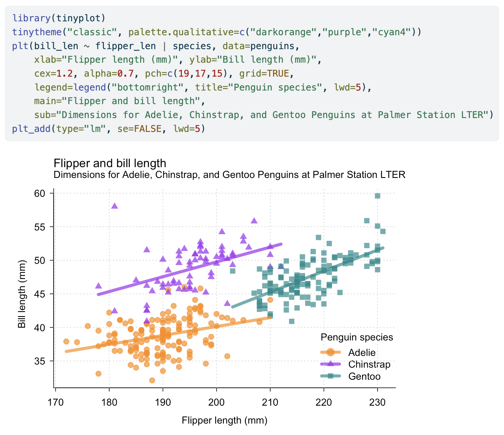This screenshot has width=504, height=435.
Task: Click the Chinstrap purple triangle legend marker
Action: (330, 364)
